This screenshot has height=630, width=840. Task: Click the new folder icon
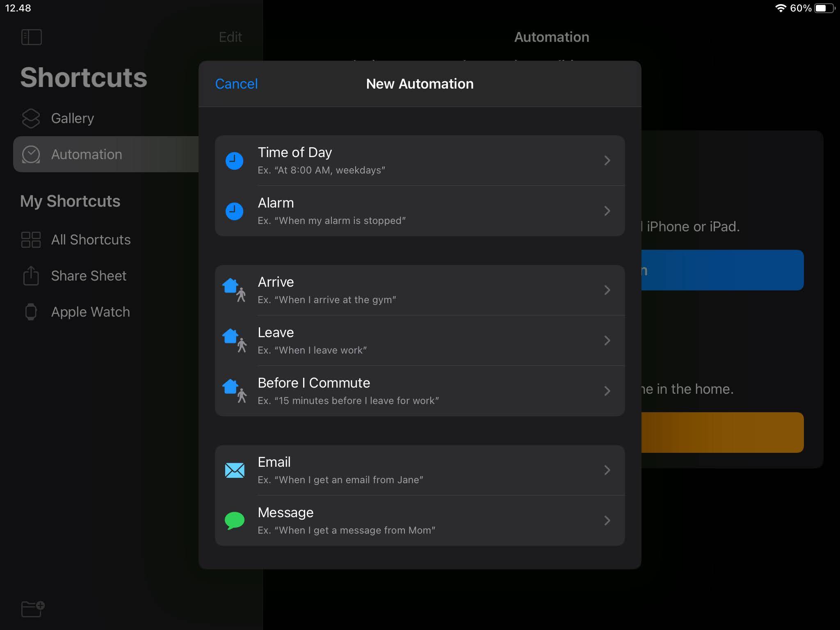tap(32, 609)
